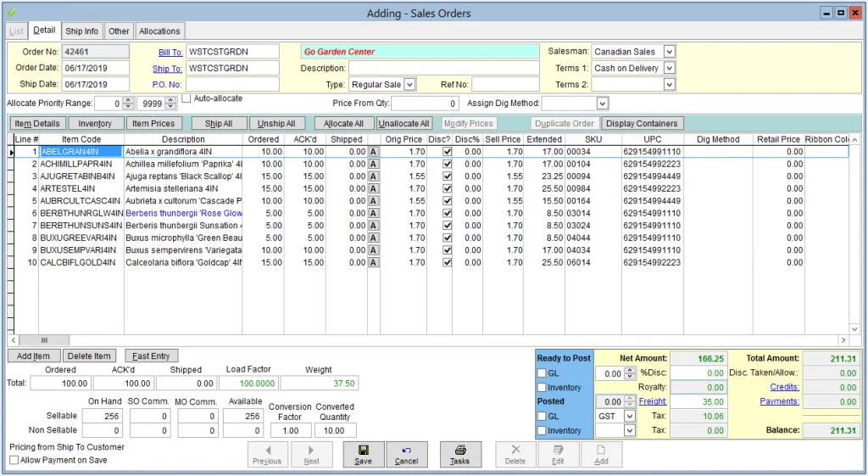Viewport: 868px width, 476px height.
Task: Switch to the Detail tab
Action: click(44, 30)
